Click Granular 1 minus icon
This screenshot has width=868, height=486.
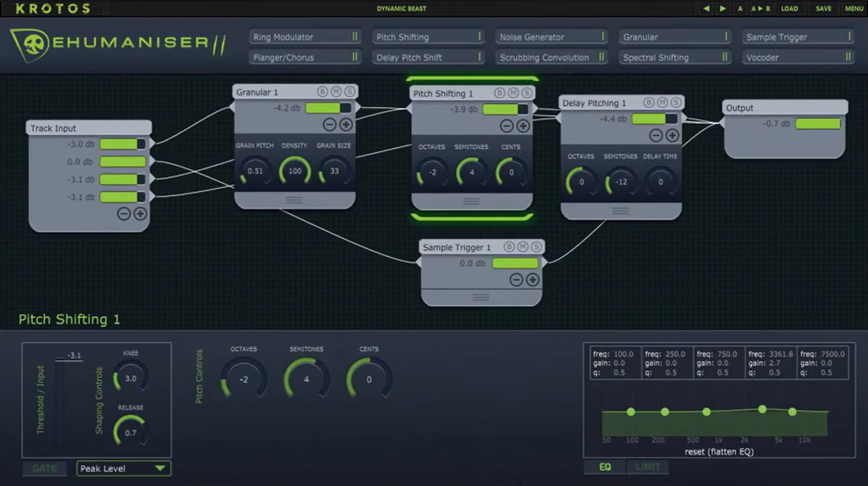[329, 125]
